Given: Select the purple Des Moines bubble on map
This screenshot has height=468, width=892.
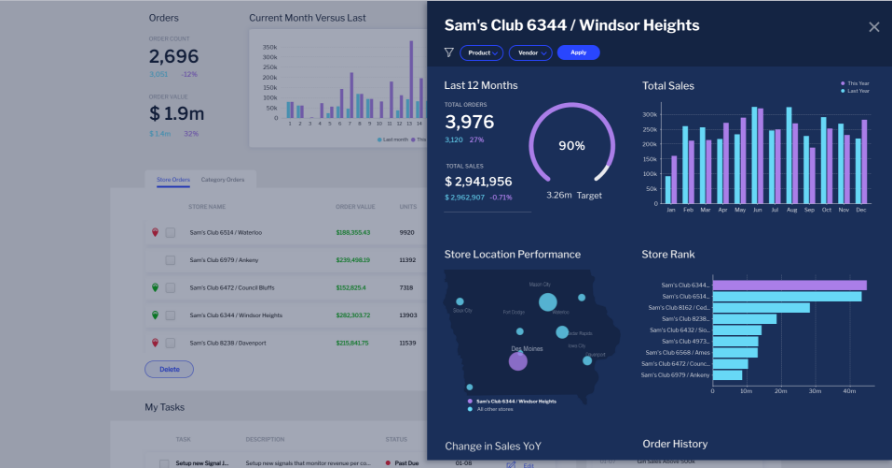Looking at the screenshot, I should pyautogui.click(x=518, y=361).
